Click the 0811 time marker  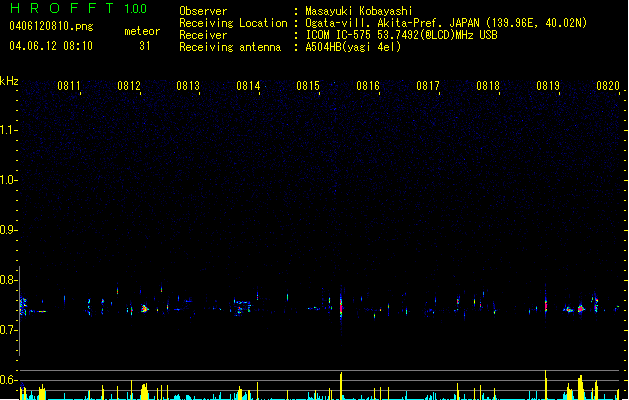[69, 85]
